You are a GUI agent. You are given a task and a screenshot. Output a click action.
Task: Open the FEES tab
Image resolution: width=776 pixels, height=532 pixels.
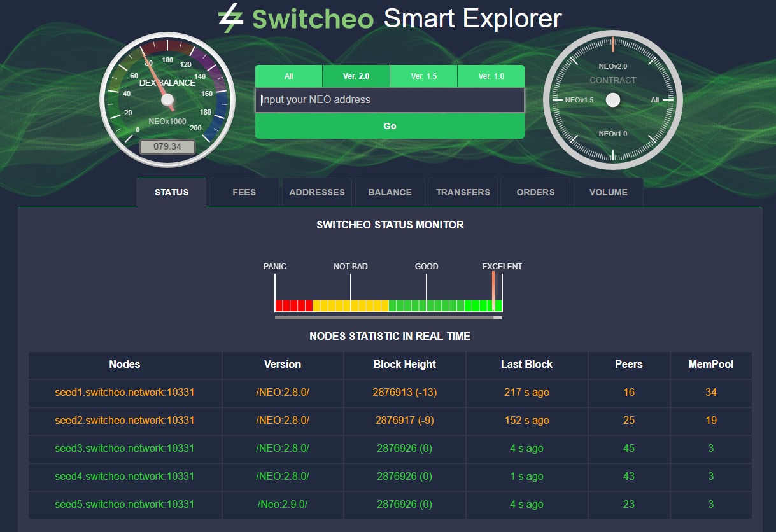244,192
